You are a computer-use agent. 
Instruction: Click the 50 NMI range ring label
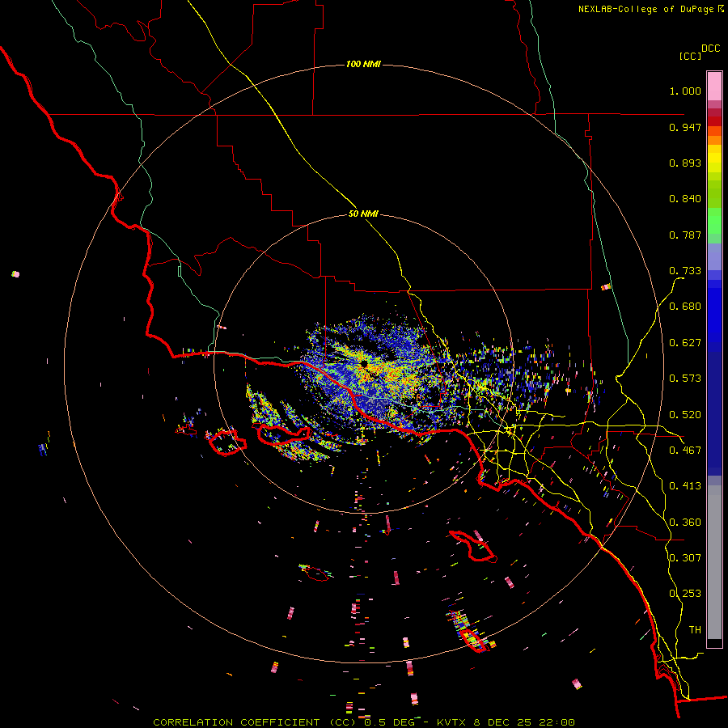point(363,214)
